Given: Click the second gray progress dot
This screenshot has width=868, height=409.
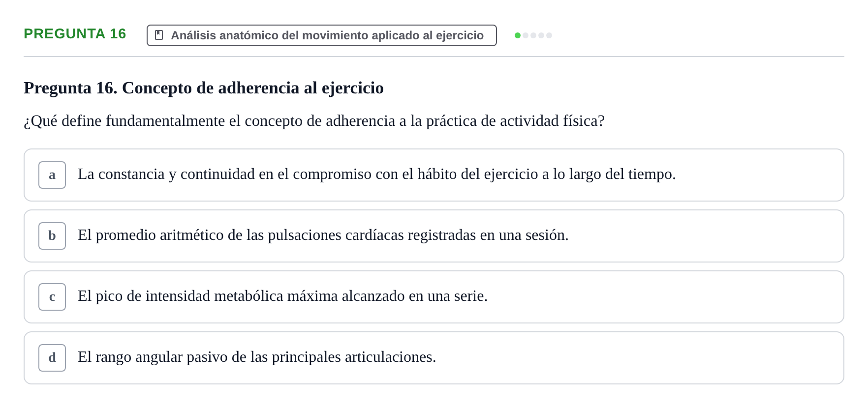Looking at the screenshot, I should point(526,35).
